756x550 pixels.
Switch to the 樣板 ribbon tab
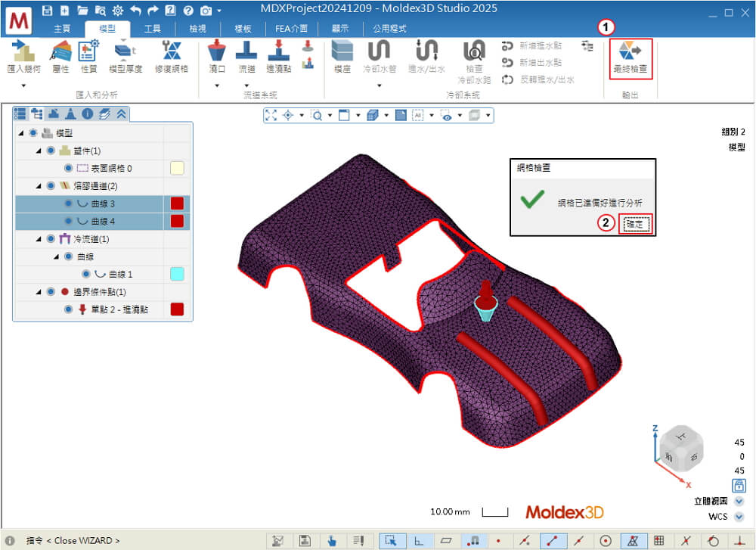(x=243, y=29)
